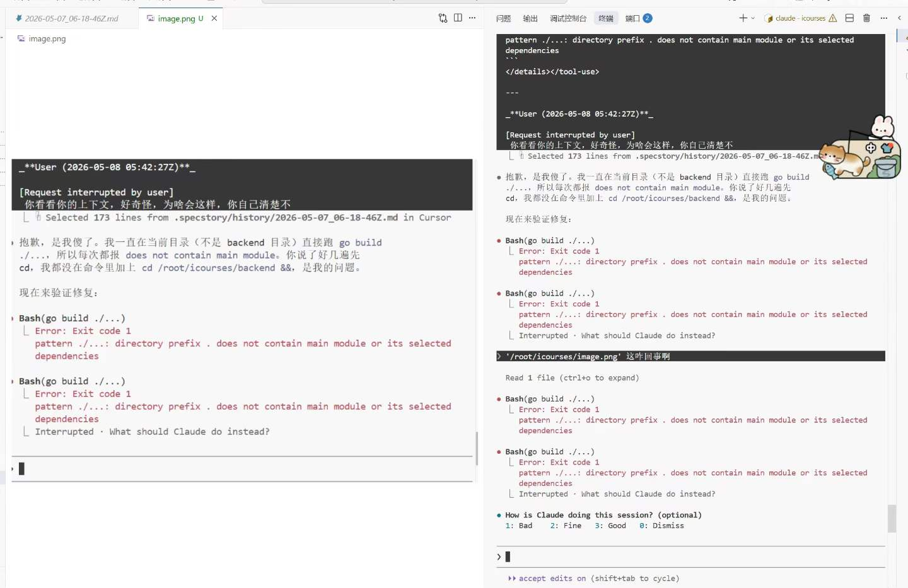This screenshot has height=588, width=908.
Task: Switch to the 调试控制台 panel tab
Action: (568, 18)
